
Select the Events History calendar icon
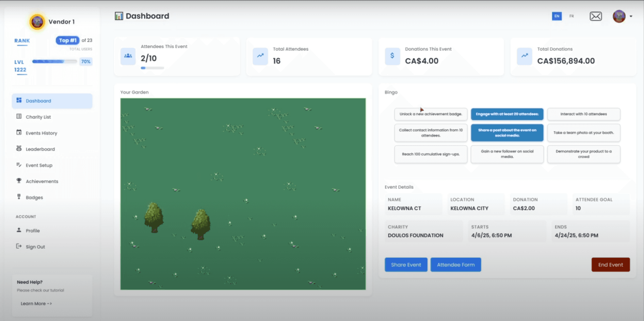pyautogui.click(x=19, y=133)
